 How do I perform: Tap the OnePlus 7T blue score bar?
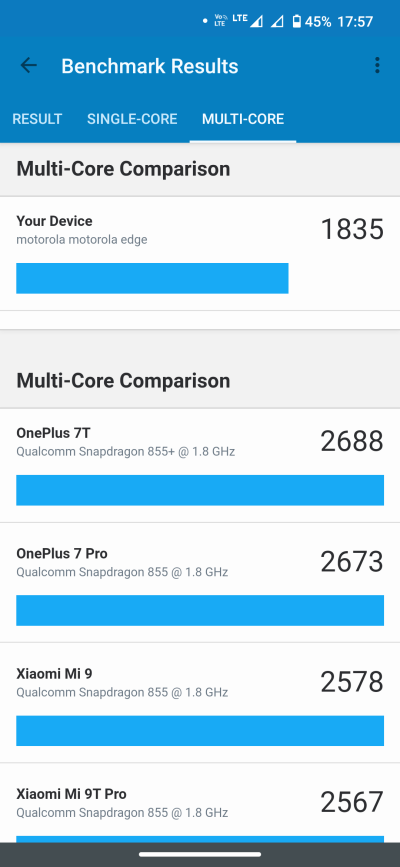tap(200, 490)
